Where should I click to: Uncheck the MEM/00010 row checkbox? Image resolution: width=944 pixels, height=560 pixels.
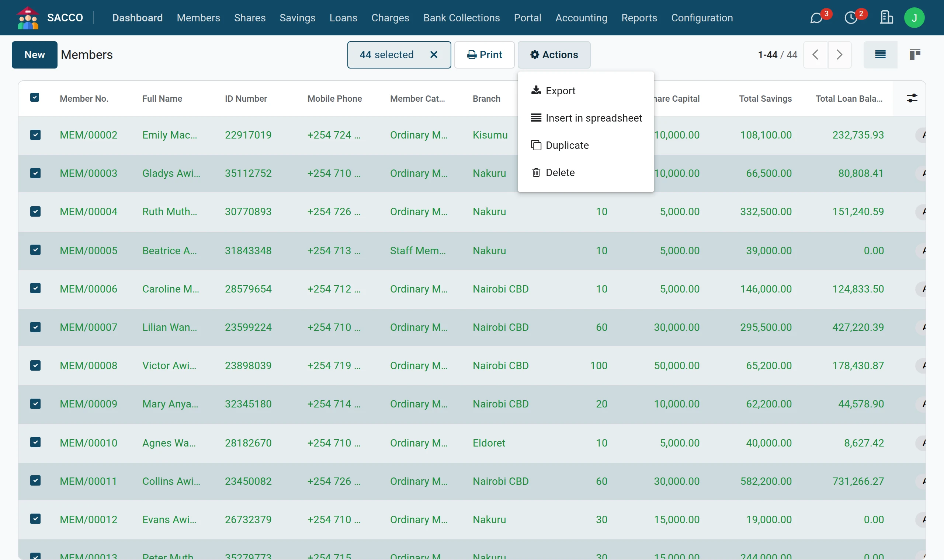35,442
